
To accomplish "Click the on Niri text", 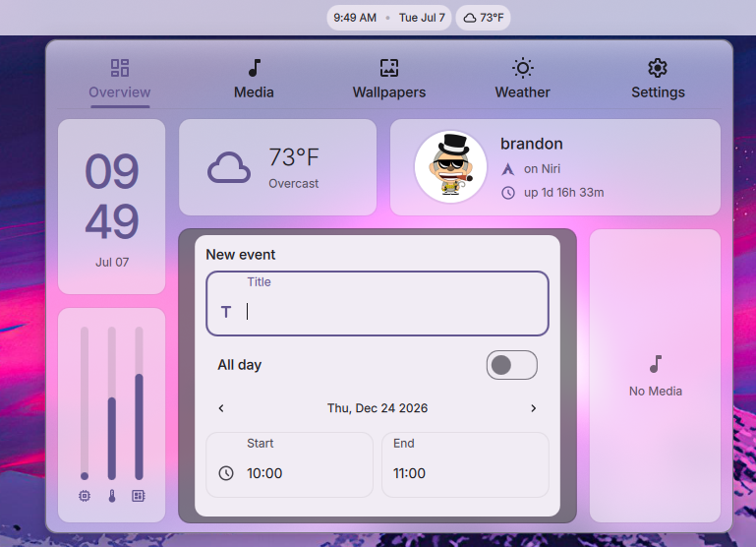I will [542, 169].
